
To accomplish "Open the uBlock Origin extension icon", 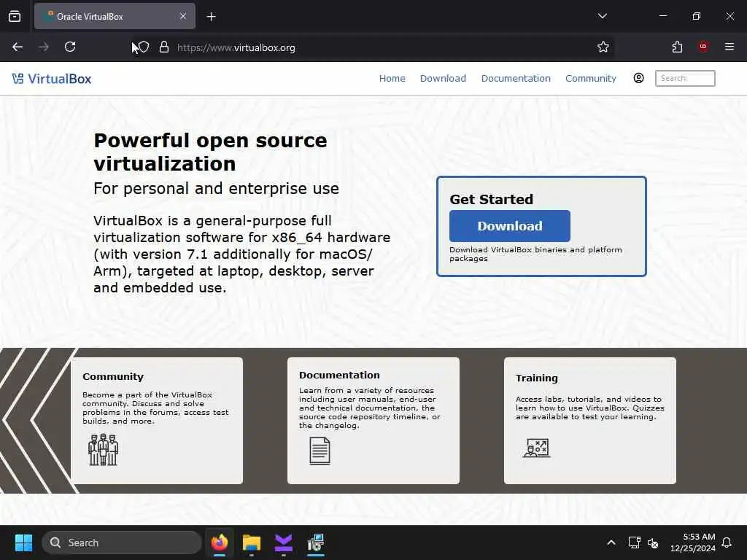I will [x=703, y=47].
